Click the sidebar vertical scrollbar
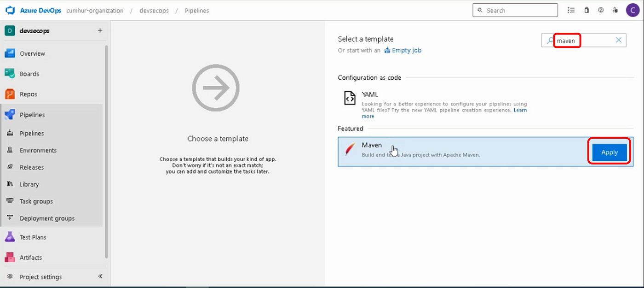 pyautogui.click(x=107, y=151)
